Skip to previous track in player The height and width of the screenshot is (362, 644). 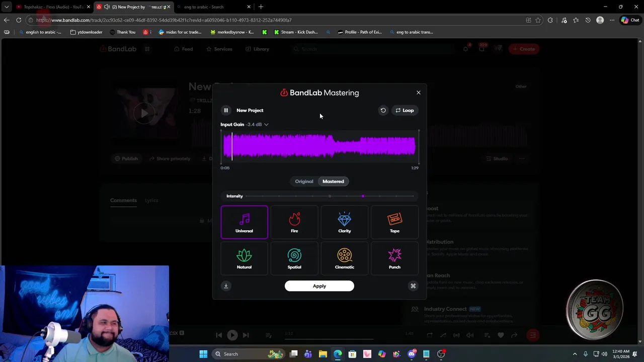(219, 335)
